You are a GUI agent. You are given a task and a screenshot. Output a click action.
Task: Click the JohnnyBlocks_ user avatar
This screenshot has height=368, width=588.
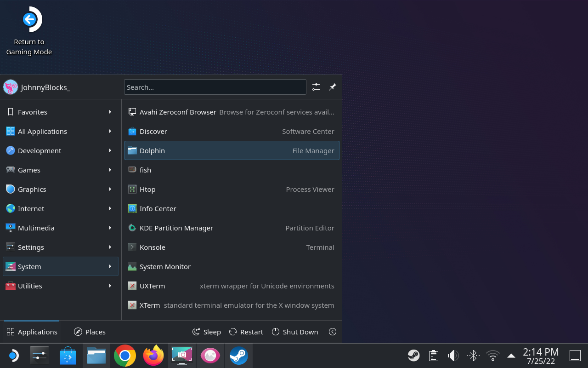(10, 87)
